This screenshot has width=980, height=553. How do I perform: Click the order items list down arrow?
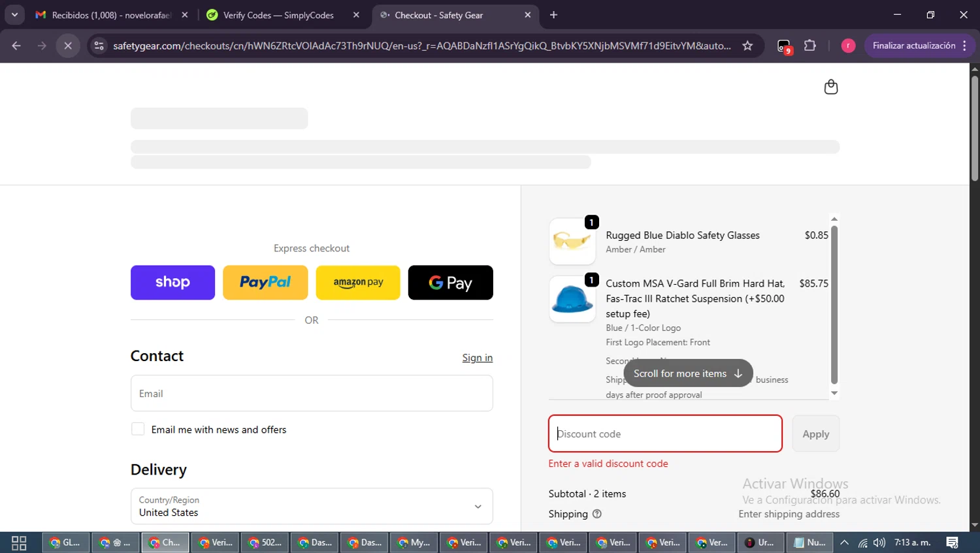(834, 393)
